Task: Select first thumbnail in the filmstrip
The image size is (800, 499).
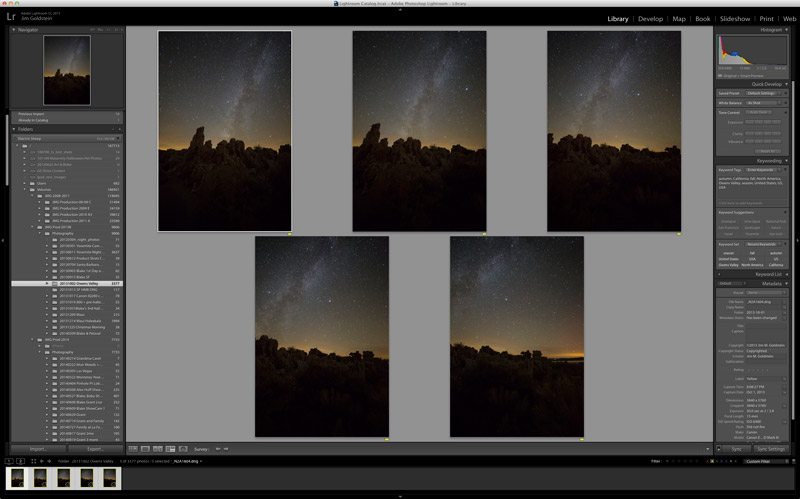Action: (17, 478)
